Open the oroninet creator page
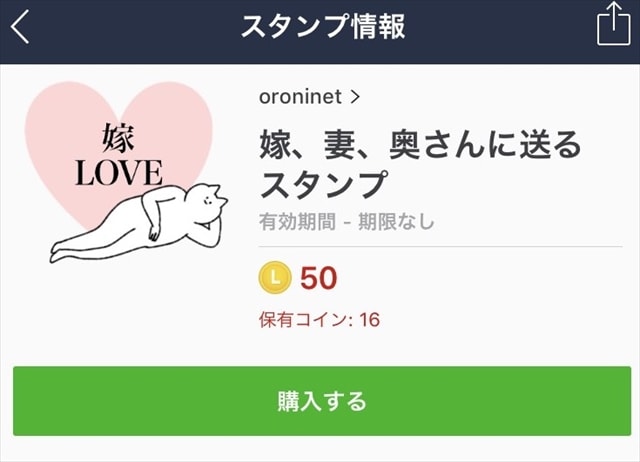 click(x=300, y=97)
